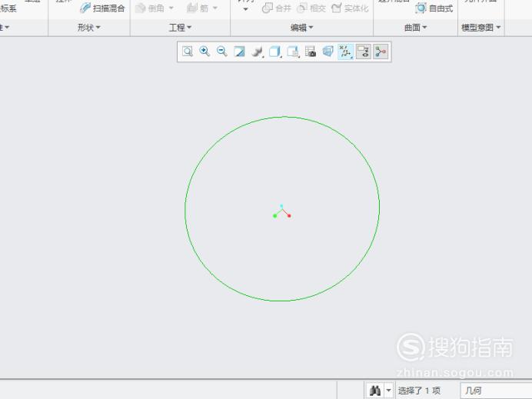
Task: Expand the 曲面 group dropdown
Action: click(416, 28)
